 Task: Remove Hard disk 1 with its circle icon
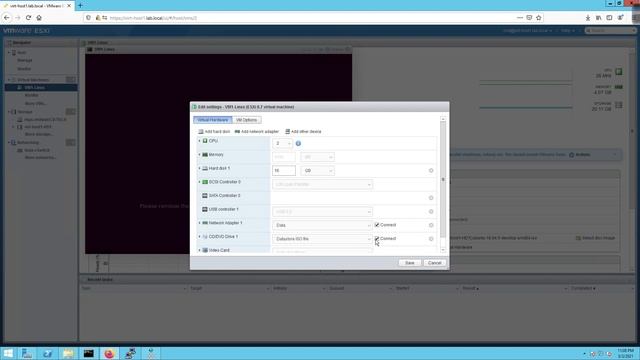(431, 171)
